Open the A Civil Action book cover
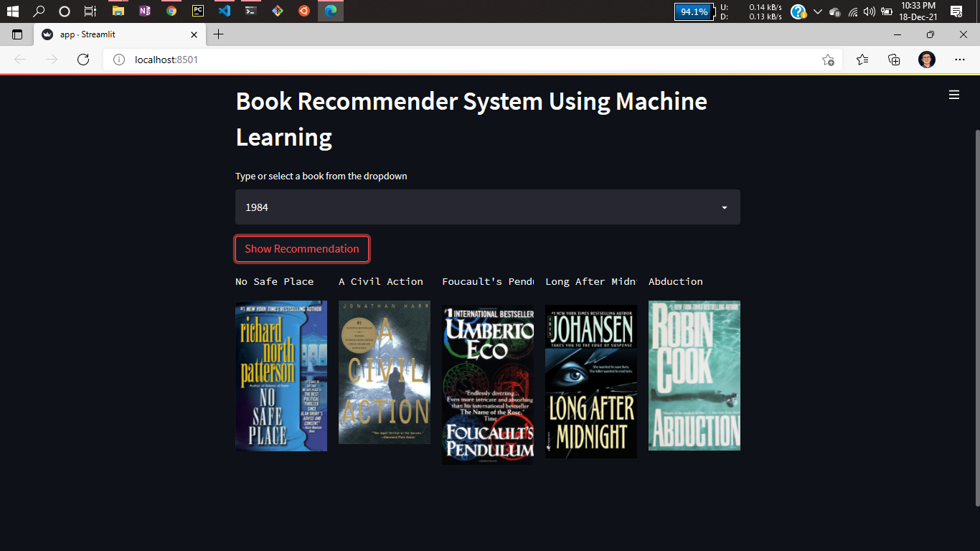 (385, 372)
